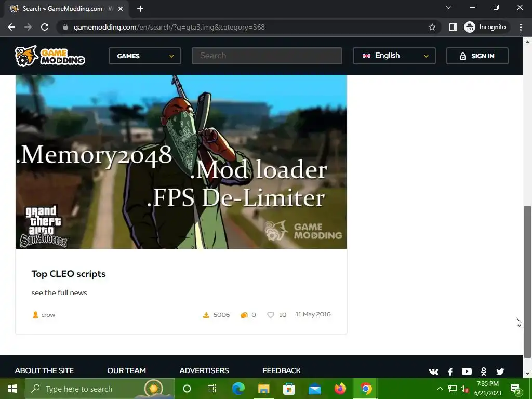Click the GameModding logo
The width and height of the screenshot is (532, 399).
click(x=50, y=56)
